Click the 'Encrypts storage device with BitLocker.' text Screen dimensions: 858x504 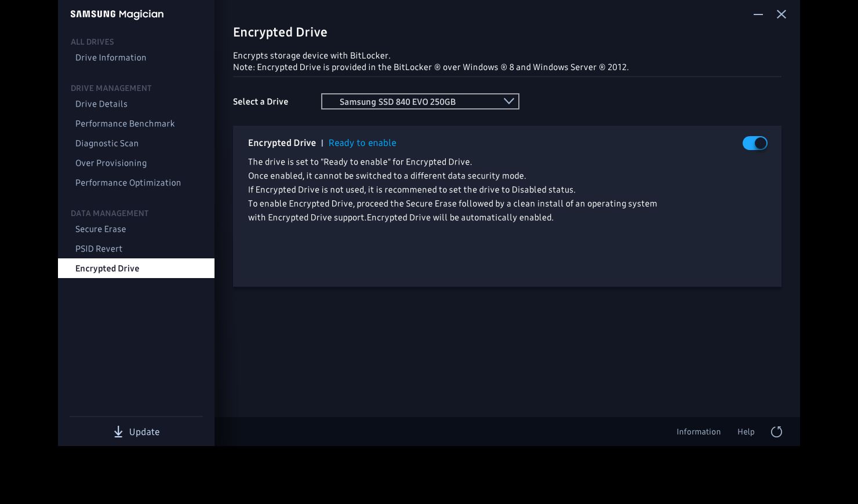(312, 56)
